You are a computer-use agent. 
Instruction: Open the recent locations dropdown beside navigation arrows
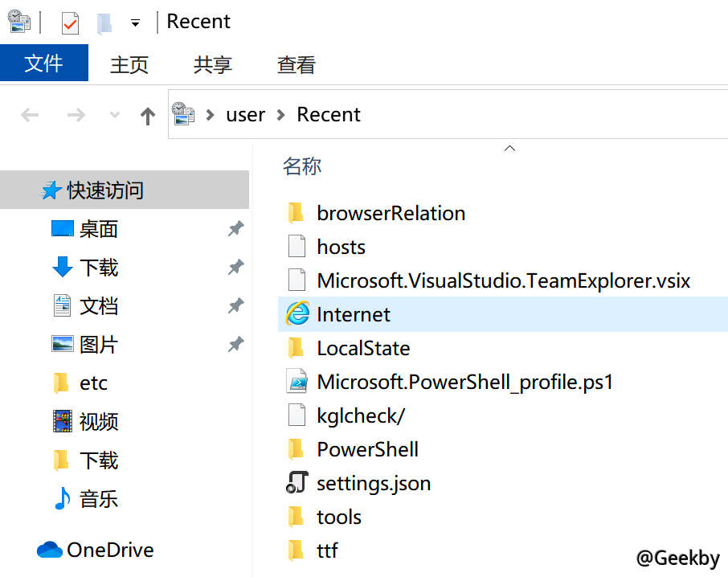tap(113, 114)
